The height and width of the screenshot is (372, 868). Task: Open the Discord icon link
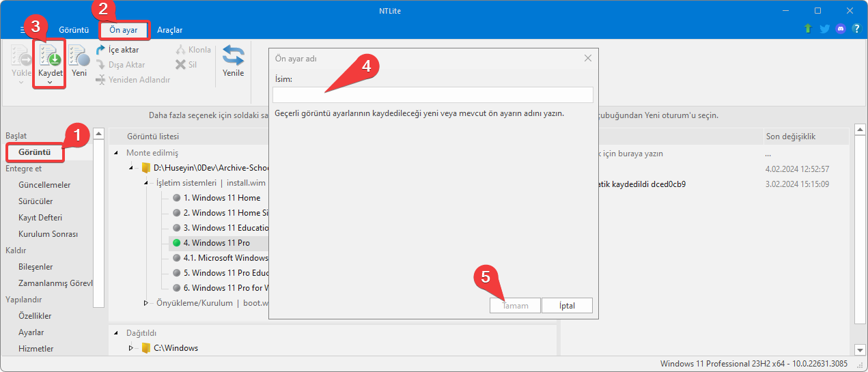point(840,29)
